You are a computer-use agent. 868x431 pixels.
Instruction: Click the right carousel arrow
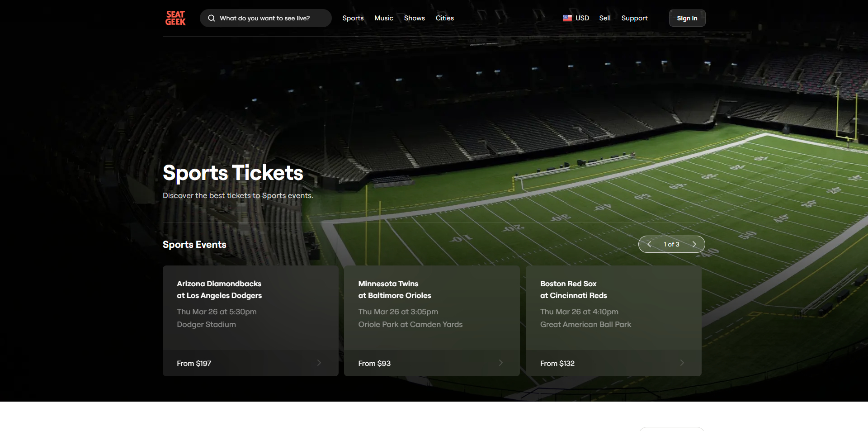694,244
